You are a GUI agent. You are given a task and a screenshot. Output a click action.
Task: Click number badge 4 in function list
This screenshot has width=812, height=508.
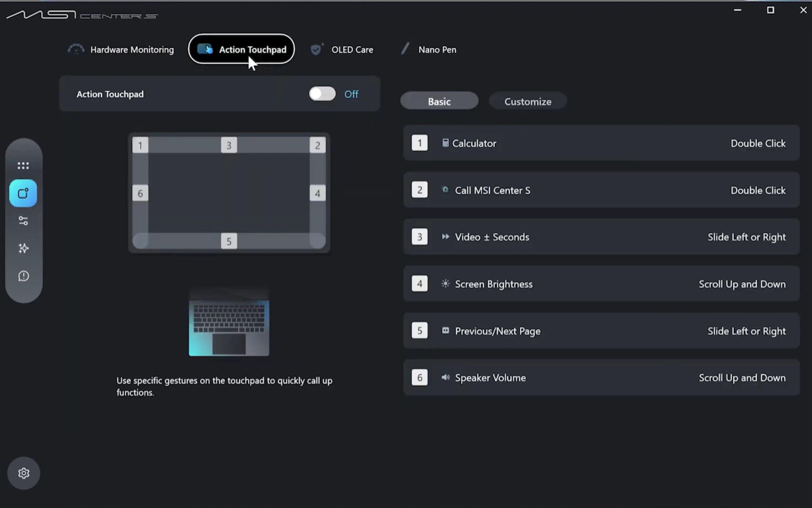[419, 284]
